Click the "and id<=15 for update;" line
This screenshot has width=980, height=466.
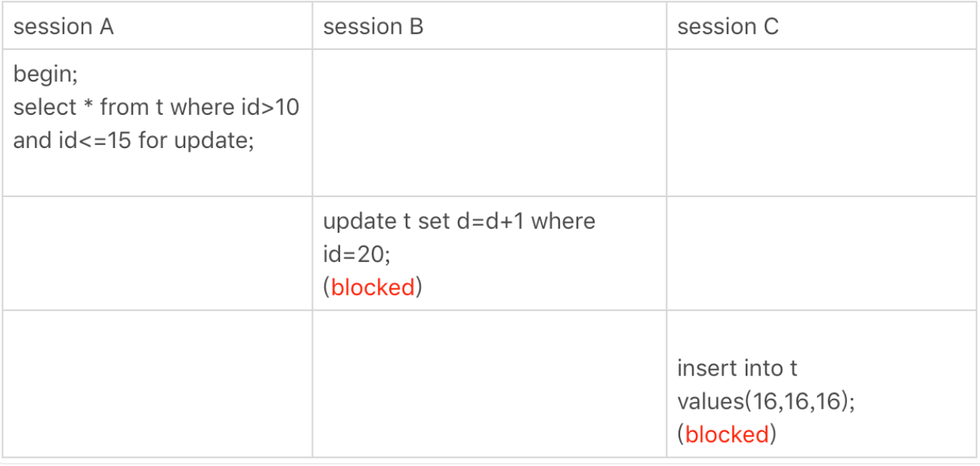(134, 140)
